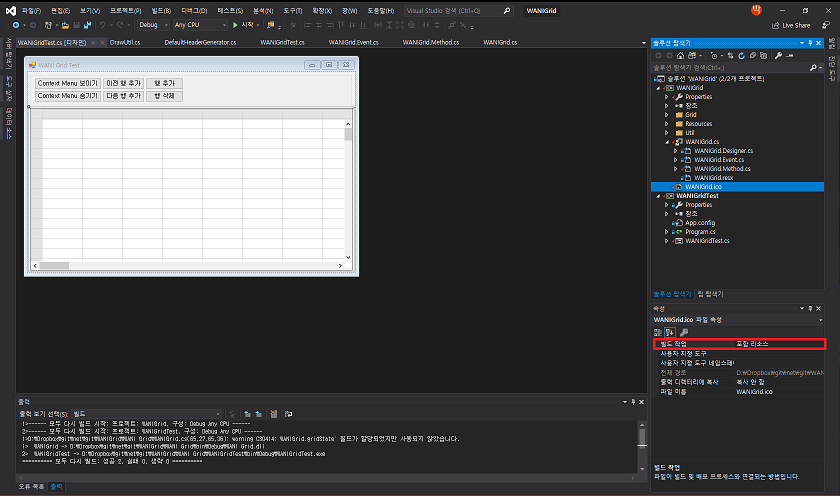
Task: Select App.config in Solution Explorer
Action: 700,223
